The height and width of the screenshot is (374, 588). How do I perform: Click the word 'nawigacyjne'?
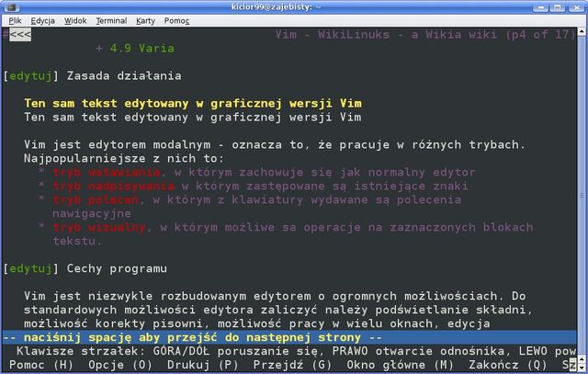92,213
